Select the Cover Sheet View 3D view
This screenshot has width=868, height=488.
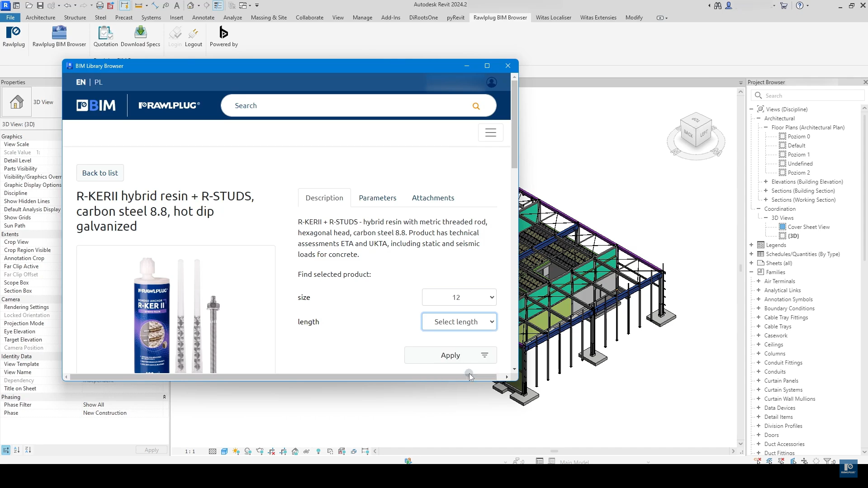[809, 227]
